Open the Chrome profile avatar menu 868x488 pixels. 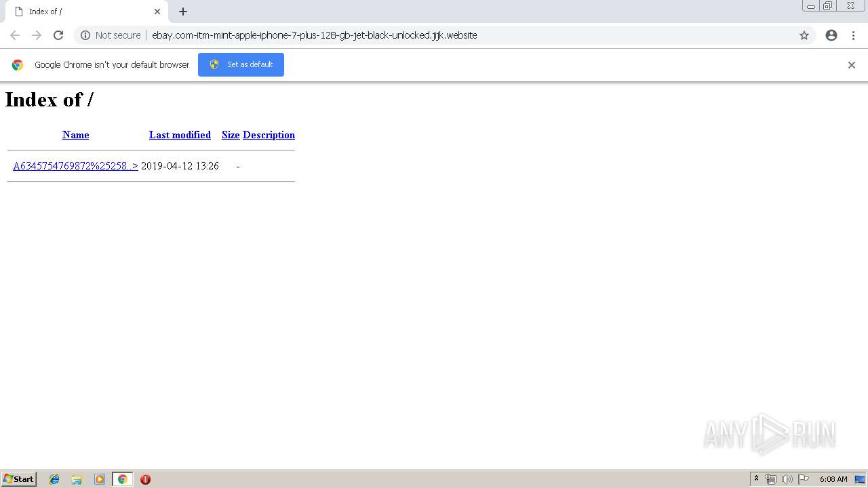point(831,35)
